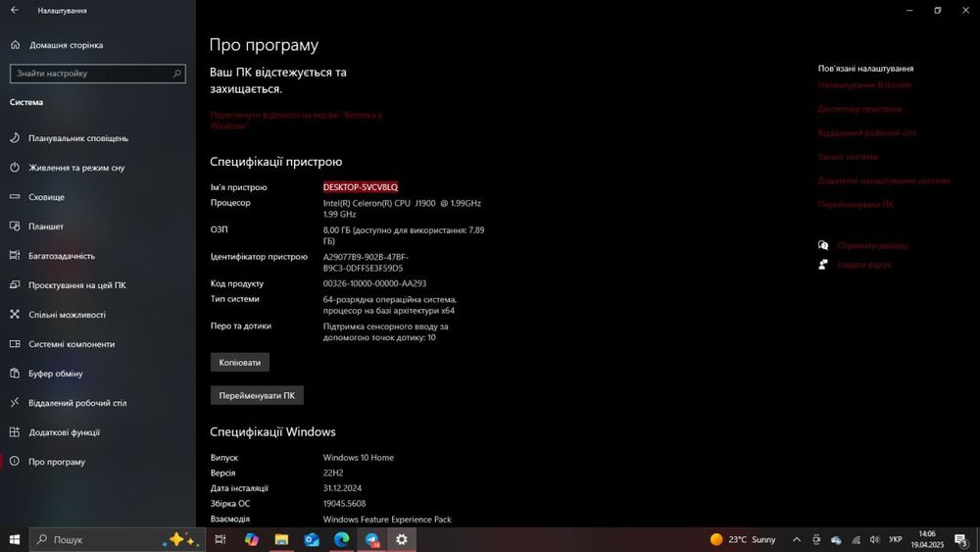Open Task View on the taskbar

tap(220, 539)
